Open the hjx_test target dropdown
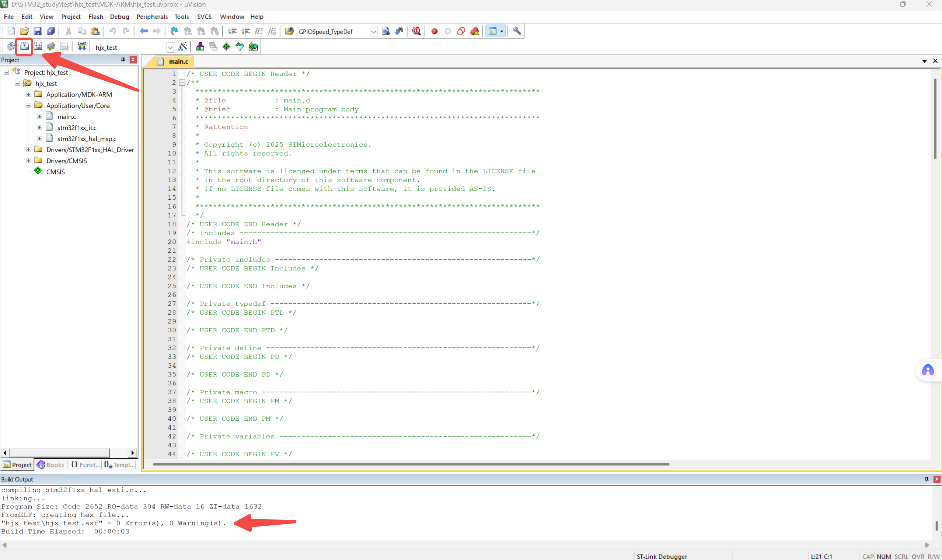 pyautogui.click(x=170, y=47)
